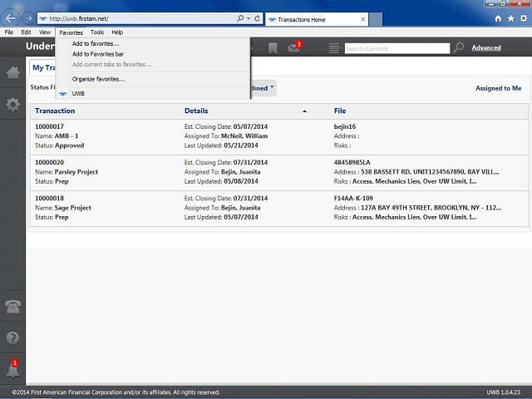Click the Advanced search link
Viewport: 532px width, 399px height.
click(x=485, y=48)
